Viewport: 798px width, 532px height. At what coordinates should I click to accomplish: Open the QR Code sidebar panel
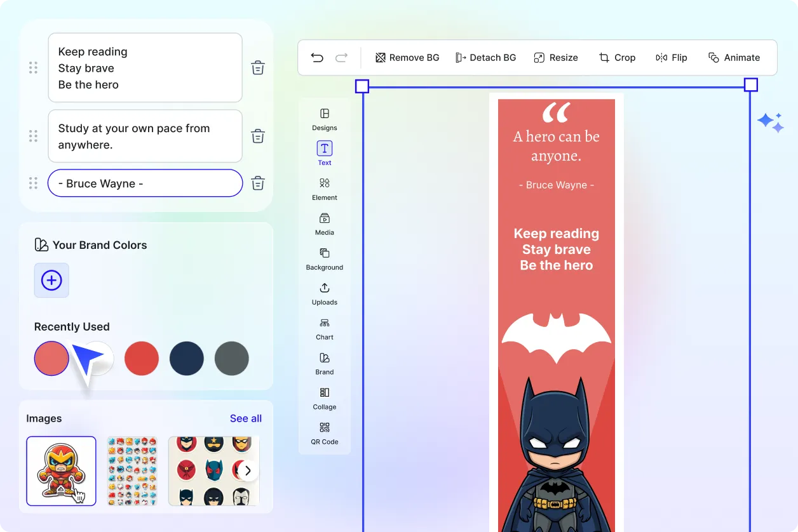(325, 434)
